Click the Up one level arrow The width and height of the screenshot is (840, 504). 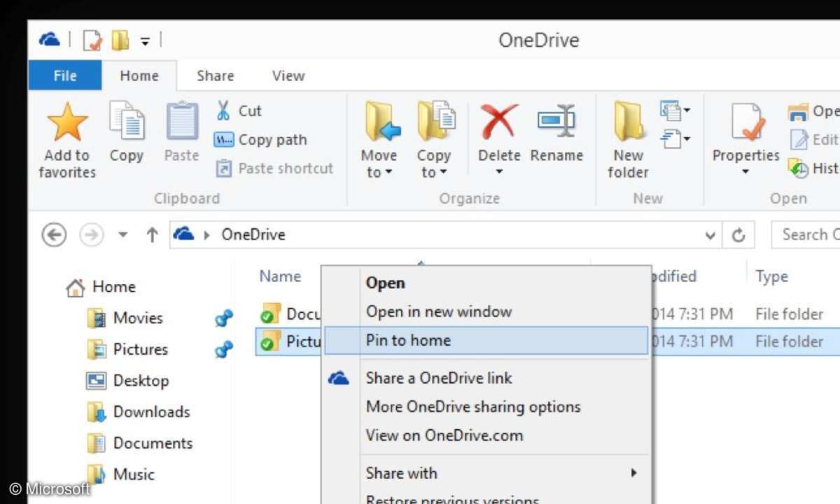(152, 234)
